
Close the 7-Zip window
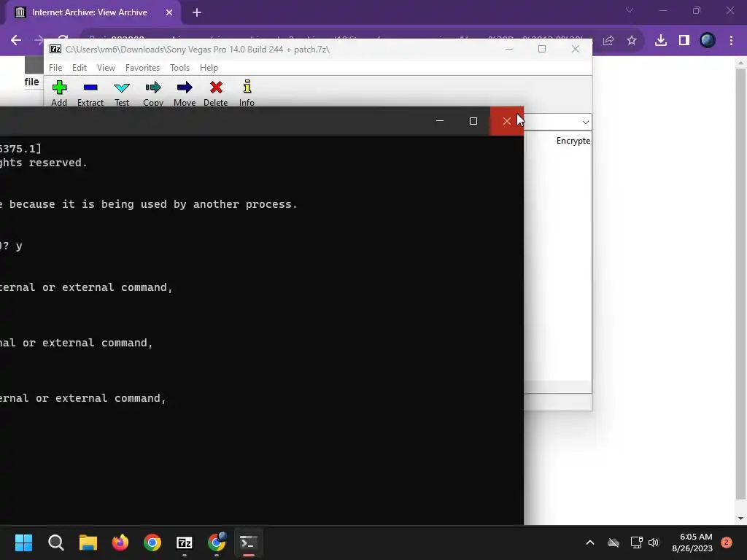click(x=575, y=49)
